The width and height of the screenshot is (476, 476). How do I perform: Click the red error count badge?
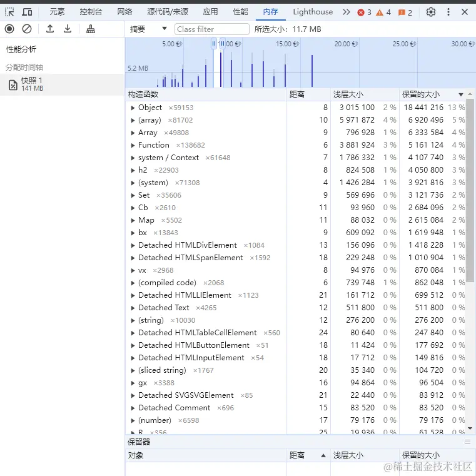point(364,13)
